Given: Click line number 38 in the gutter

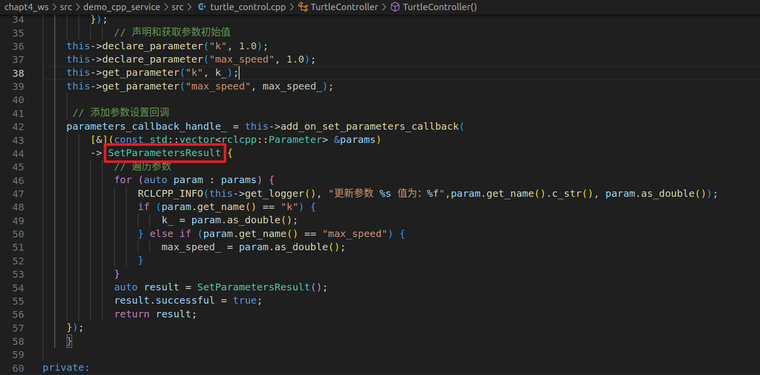Looking at the screenshot, I should coord(18,73).
